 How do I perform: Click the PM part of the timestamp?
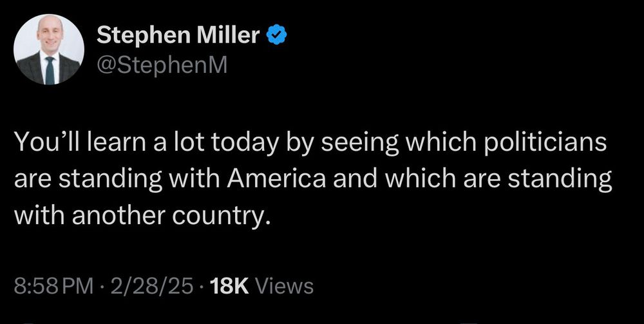[x=81, y=286]
